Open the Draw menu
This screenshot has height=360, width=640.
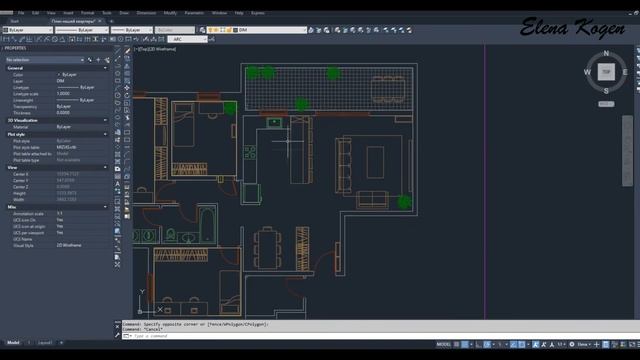point(124,13)
